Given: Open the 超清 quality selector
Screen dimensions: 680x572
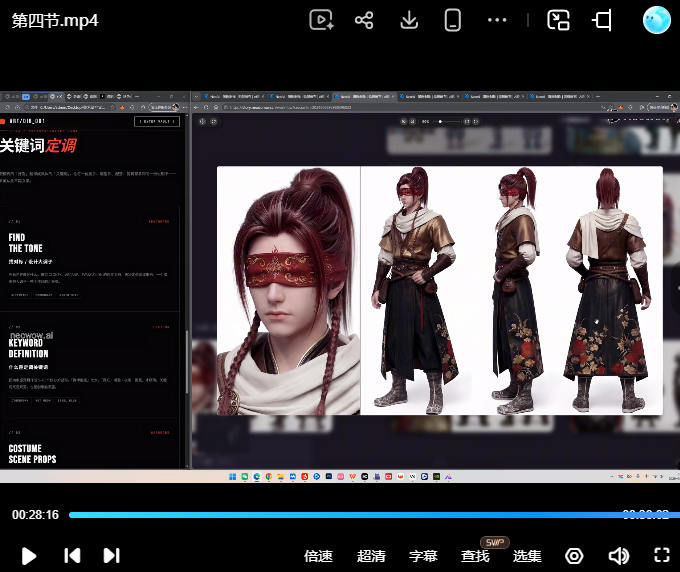Looking at the screenshot, I should (x=371, y=556).
